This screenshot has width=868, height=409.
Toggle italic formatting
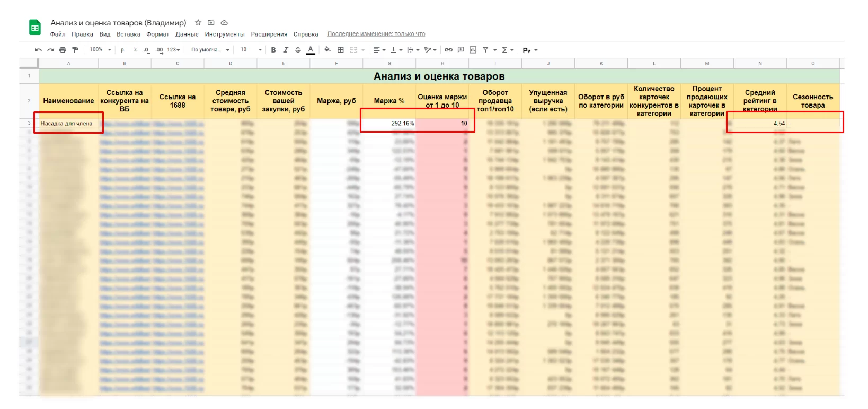click(x=286, y=50)
